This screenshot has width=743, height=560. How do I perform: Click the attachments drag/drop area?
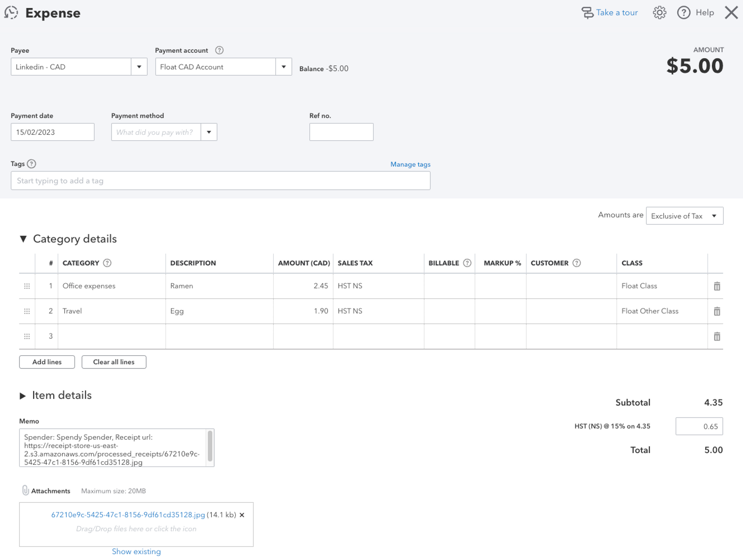coord(136,525)
